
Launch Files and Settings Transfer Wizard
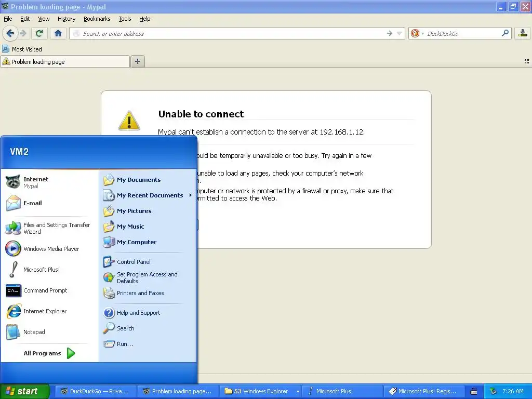50,228
